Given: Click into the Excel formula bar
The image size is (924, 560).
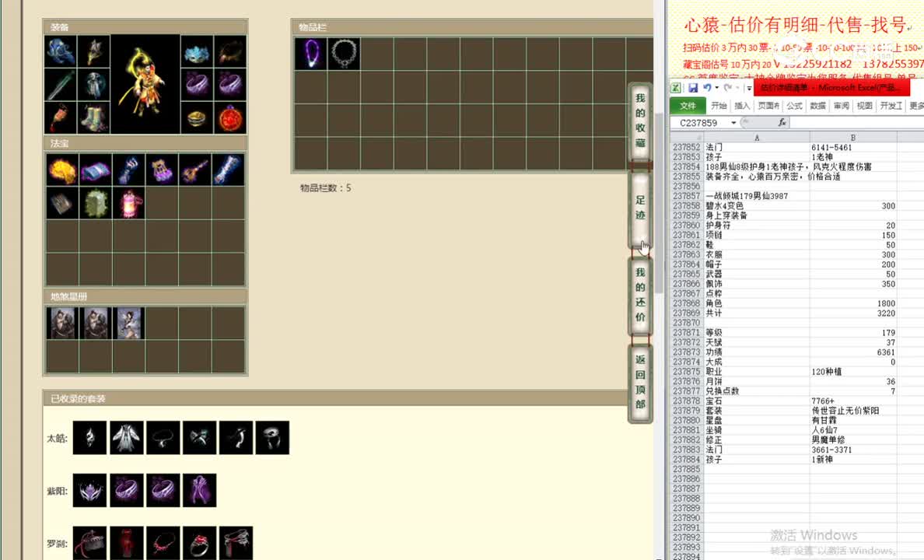Looking at the screenshot, I should [857, 123].
